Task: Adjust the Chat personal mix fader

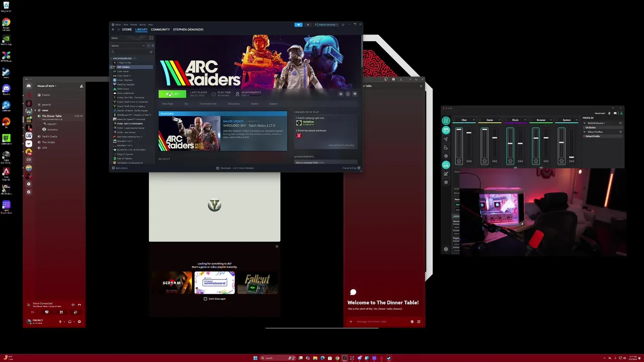Action: (459, 129)
